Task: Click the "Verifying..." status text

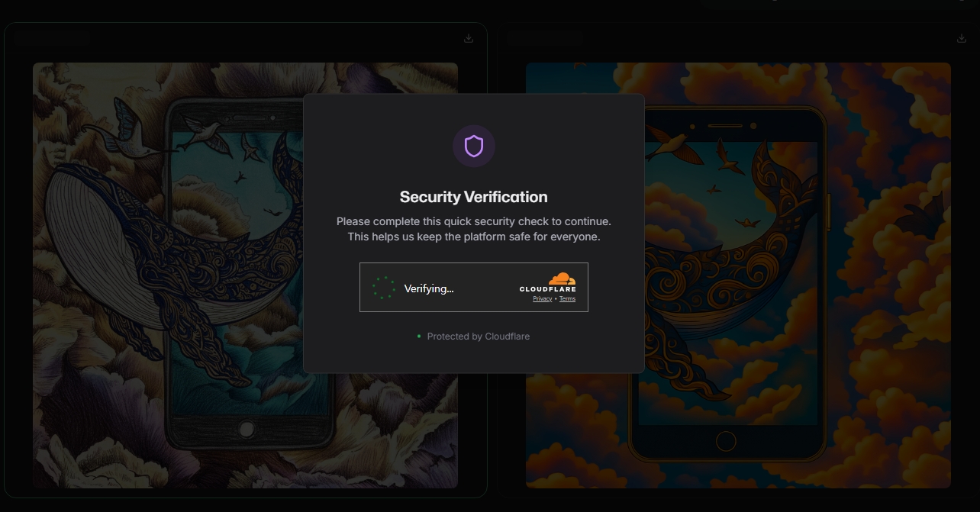Action: coord(429,288)
